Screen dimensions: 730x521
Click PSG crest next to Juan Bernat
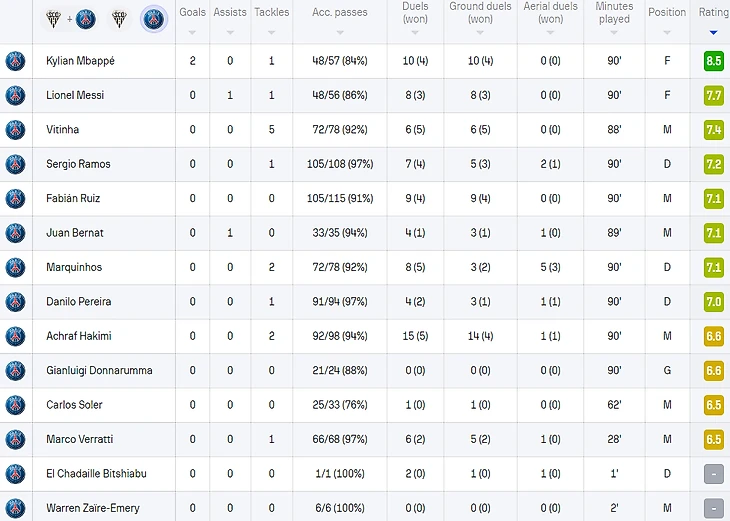[15, 233]
